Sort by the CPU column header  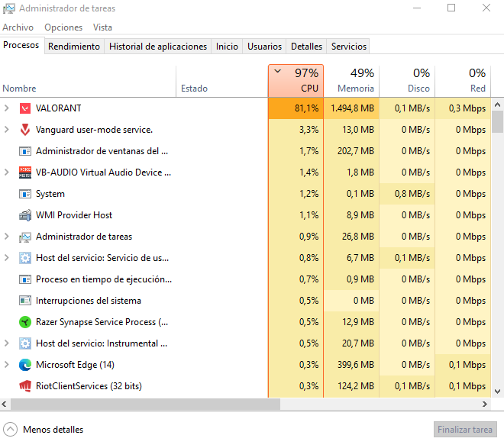296,81
